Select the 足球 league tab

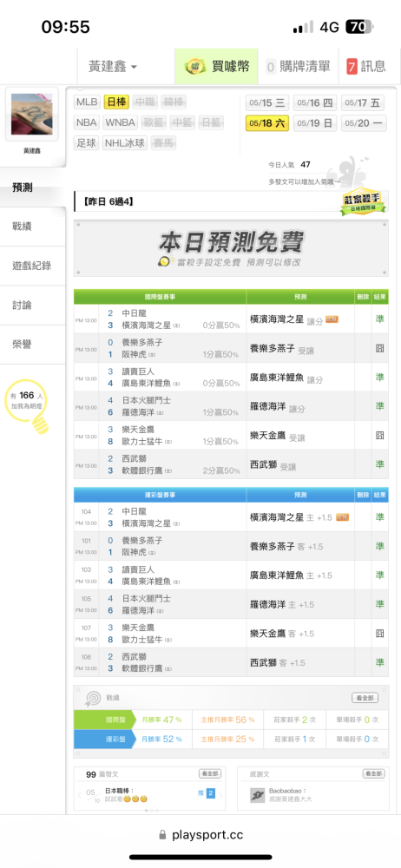(x=87, y=143)
